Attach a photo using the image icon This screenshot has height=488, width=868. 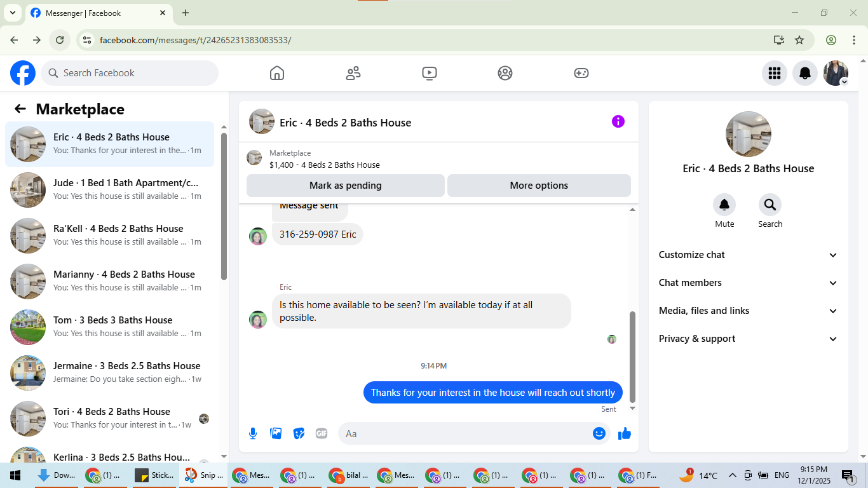click(276, 433)
